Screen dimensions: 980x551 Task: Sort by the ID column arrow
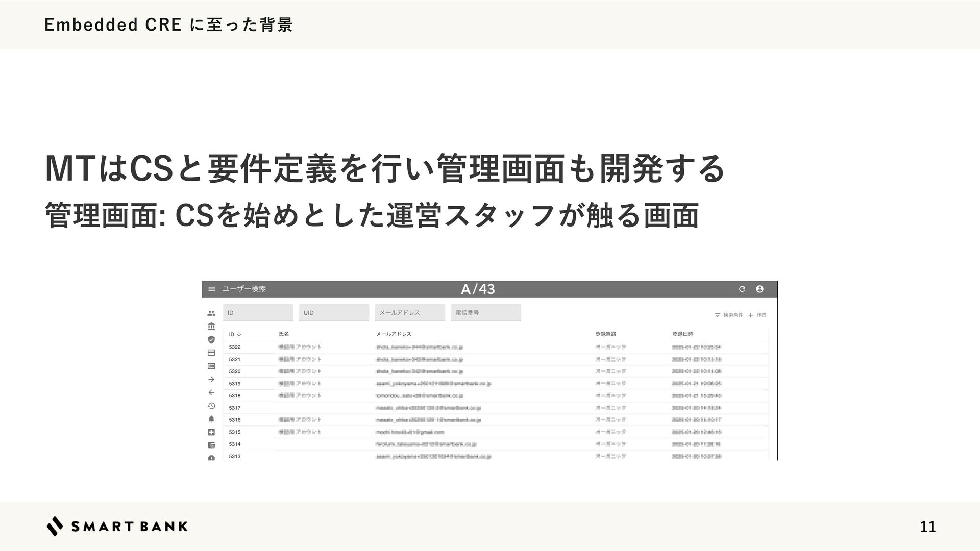(239, 335)
